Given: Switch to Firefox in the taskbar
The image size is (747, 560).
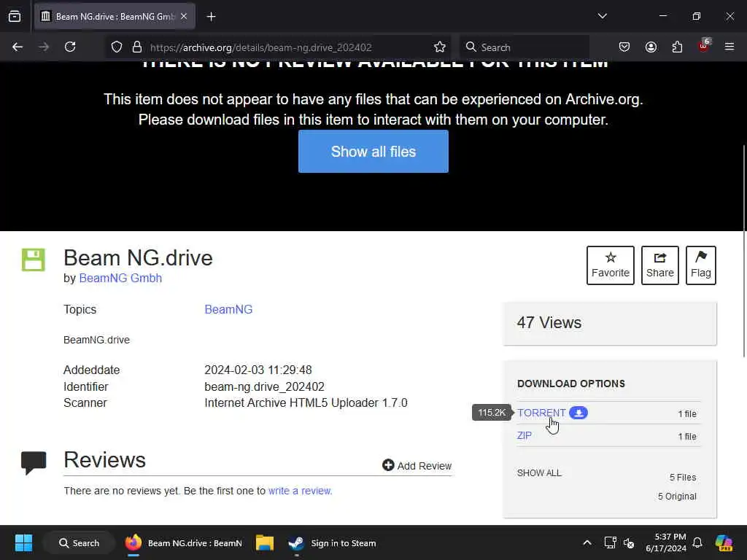Looking at the screenshot, I should (x=184, y=542).
